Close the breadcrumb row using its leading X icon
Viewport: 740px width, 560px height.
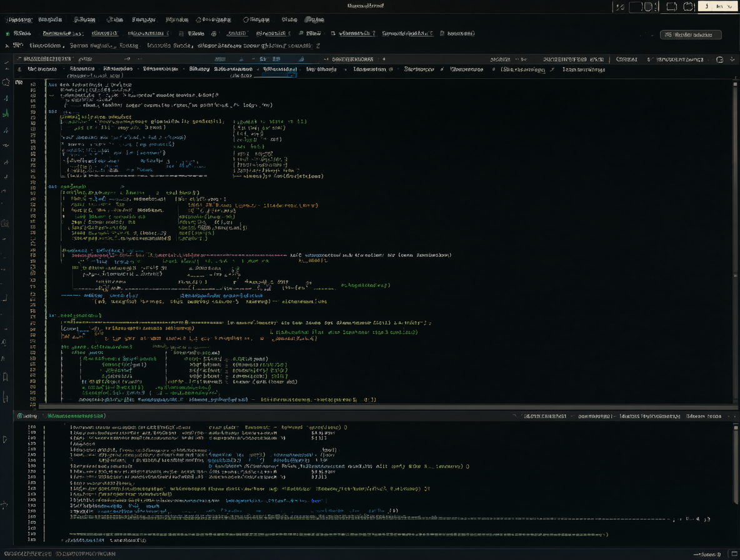pos(7,46)
